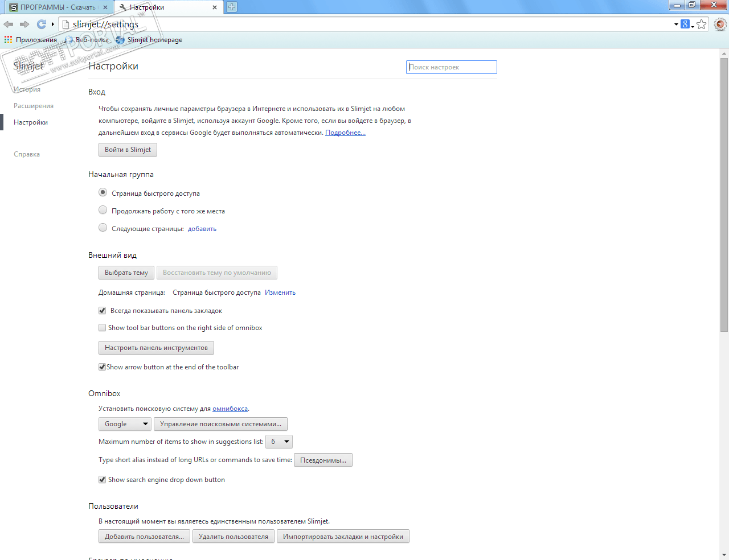Close the ПРОГРАММЫ tab
The image size is (729, 560).
[x=105, y=7]
